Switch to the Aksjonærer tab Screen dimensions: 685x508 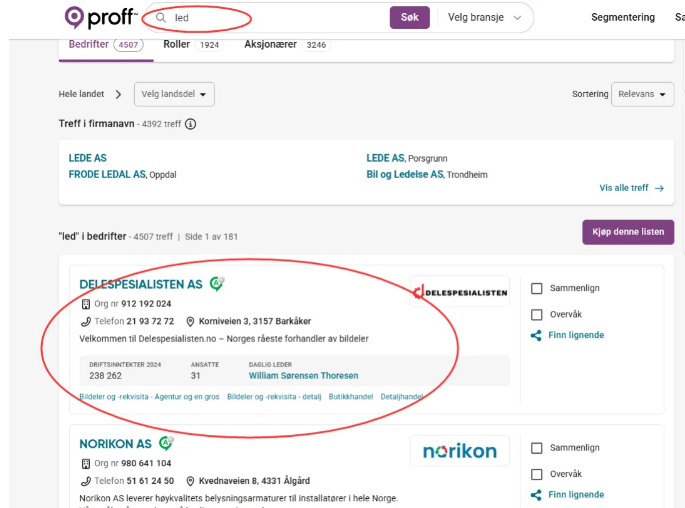click(287, 45)
